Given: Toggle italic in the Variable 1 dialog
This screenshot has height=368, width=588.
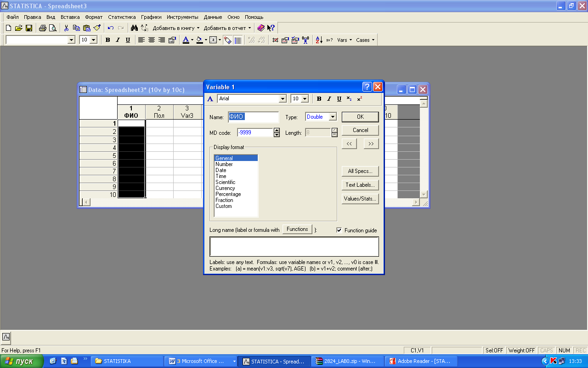Looking at the screenshot, I should coord(329,99).
